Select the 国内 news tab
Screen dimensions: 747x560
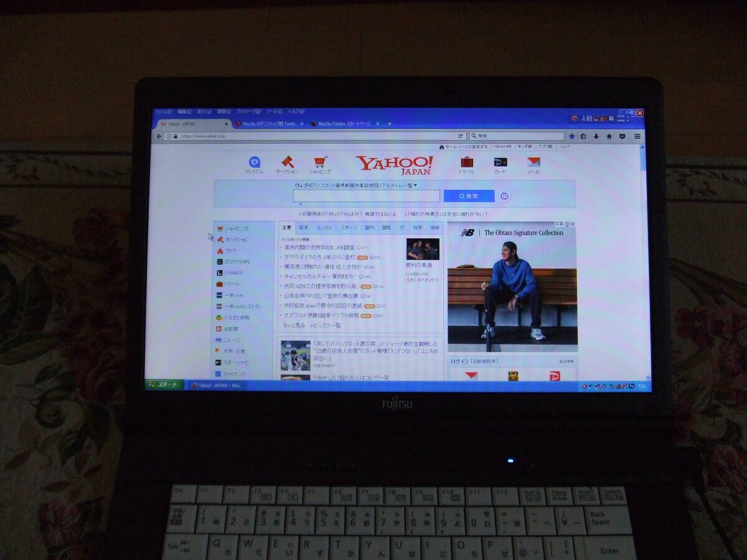(x=370, y=228)
